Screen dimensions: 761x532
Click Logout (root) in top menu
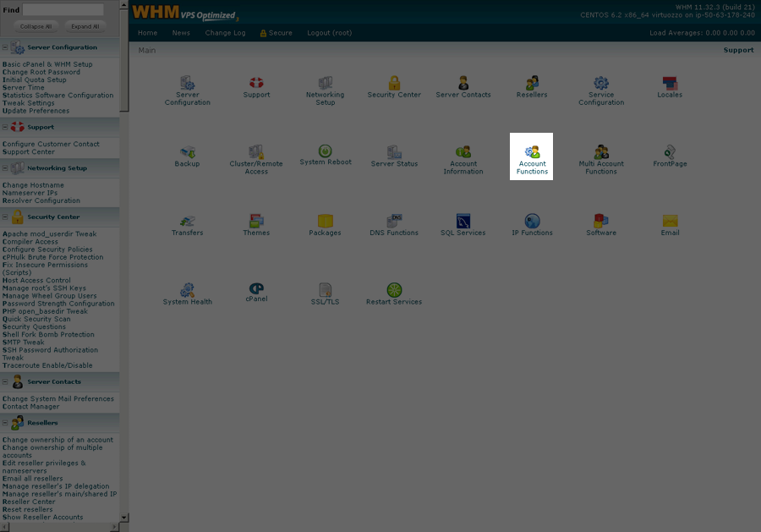330,33
